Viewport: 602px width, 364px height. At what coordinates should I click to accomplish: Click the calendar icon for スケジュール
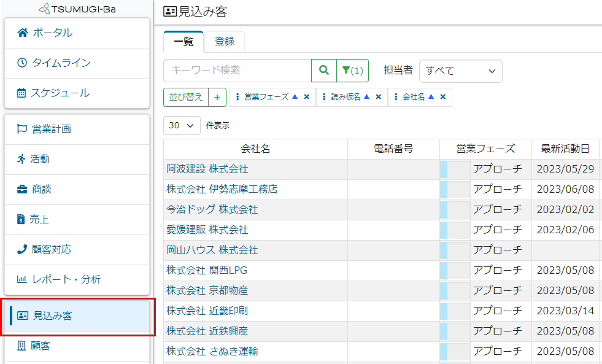(22, 93)
